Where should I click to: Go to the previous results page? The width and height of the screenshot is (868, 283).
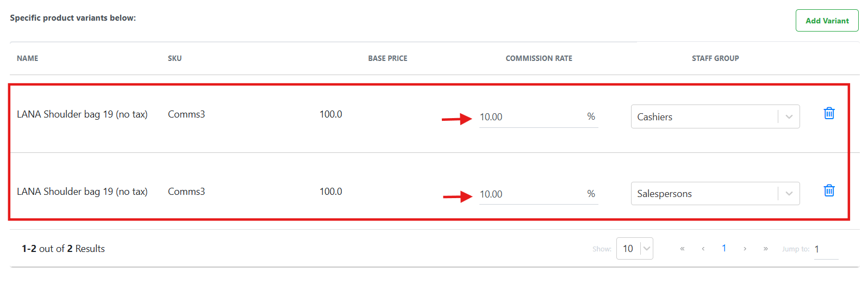point(703,249)
